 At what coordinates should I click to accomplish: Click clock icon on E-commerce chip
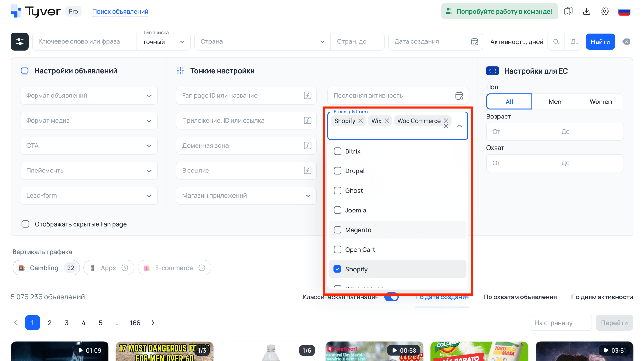click(x=202, y=268)
